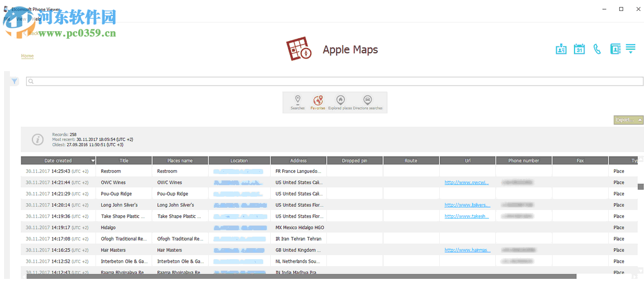Open the Calls phone icon
Image resolution: width=644 pixels, height=291 pixels.
[x=597, y=49]
